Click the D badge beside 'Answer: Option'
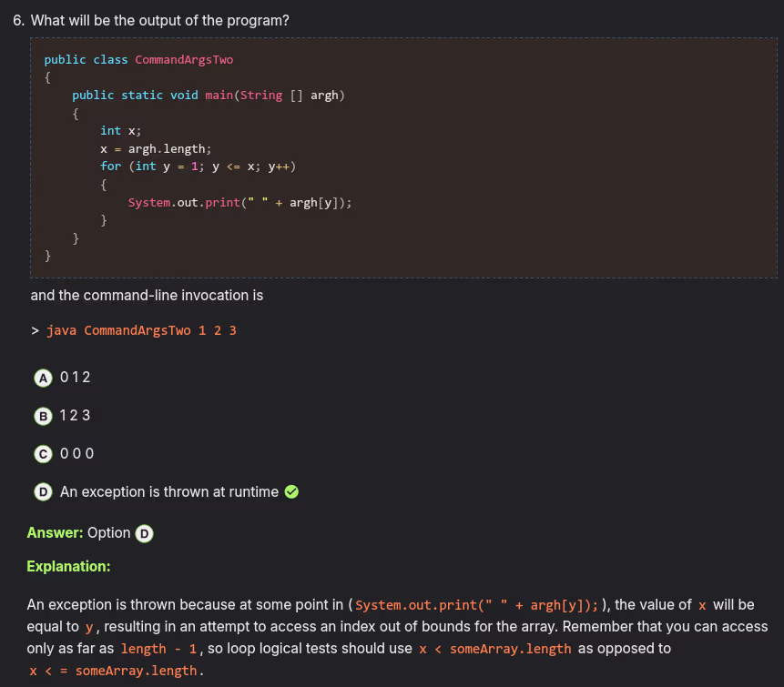784x687 pixels. 144,533
